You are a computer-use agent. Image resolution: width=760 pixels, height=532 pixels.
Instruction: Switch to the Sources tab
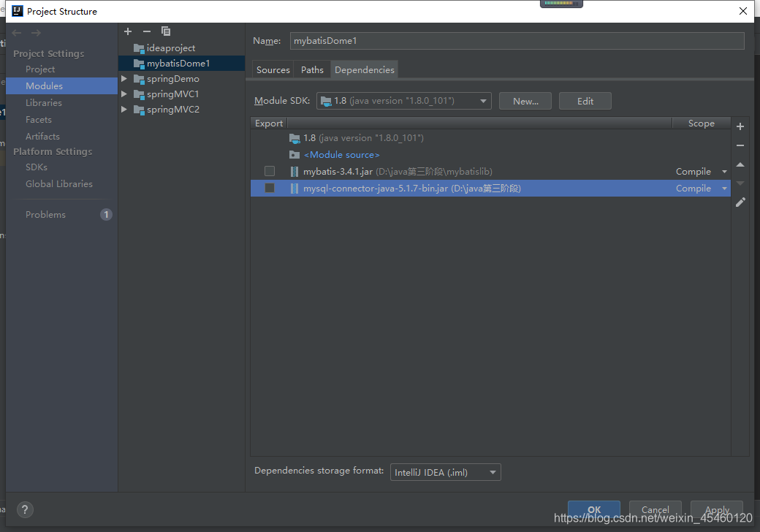[273, 69]
